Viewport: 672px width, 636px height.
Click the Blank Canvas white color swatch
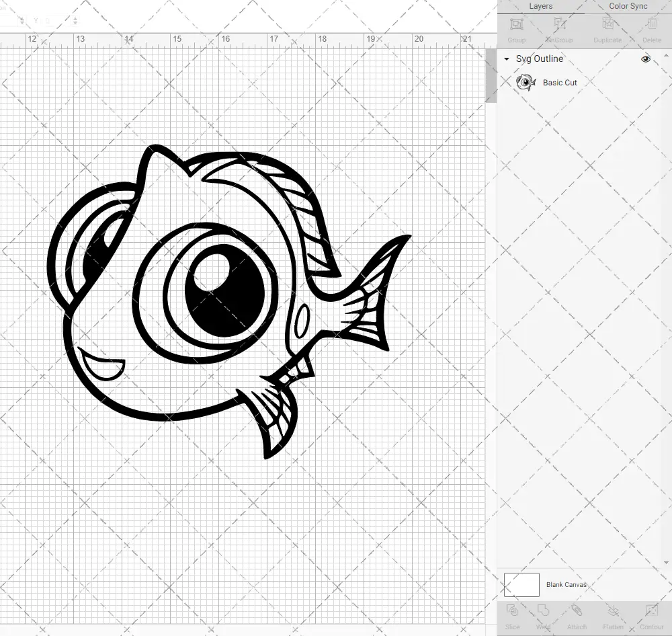[521, 584]
